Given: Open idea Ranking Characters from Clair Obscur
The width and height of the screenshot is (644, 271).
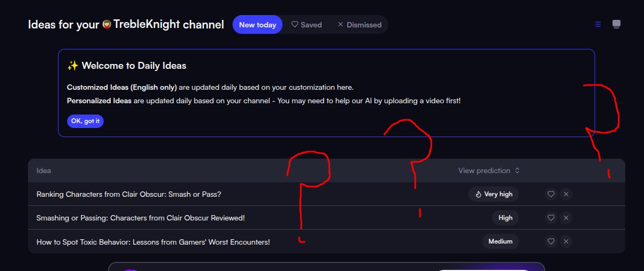Looking at the screenshot, I should pos(128,194).
